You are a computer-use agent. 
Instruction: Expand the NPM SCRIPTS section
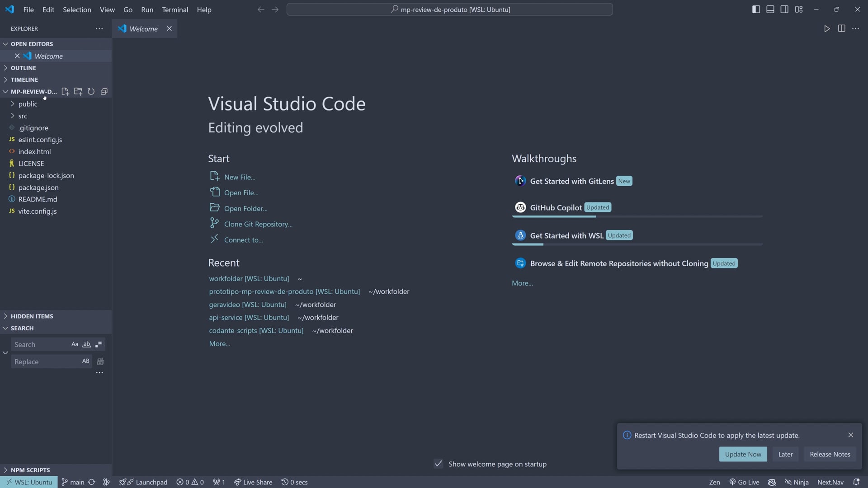[30, 470]
